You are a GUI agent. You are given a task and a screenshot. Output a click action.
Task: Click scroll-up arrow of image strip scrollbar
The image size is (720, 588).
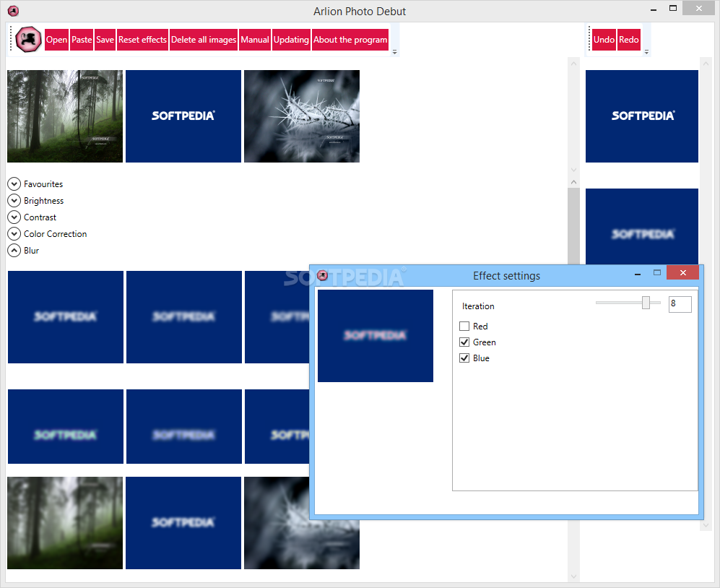(x=573, y=64)
